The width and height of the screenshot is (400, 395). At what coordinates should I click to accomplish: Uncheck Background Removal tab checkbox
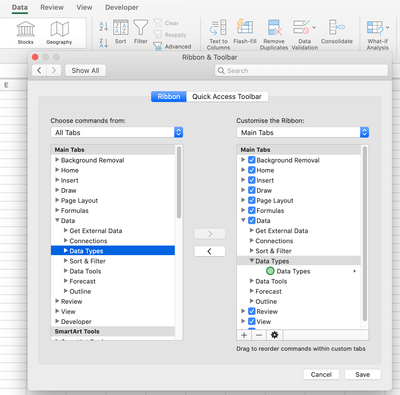[x=252, y=160]
